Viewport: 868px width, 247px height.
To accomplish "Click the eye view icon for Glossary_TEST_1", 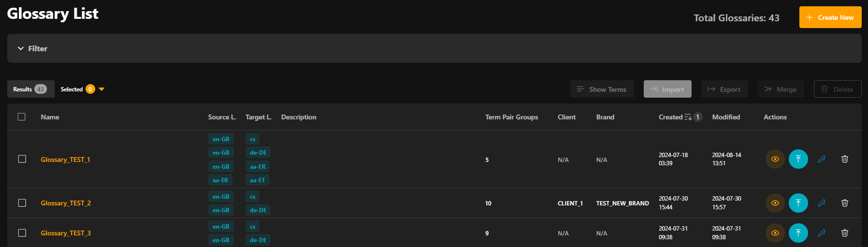I will [775, 159].
